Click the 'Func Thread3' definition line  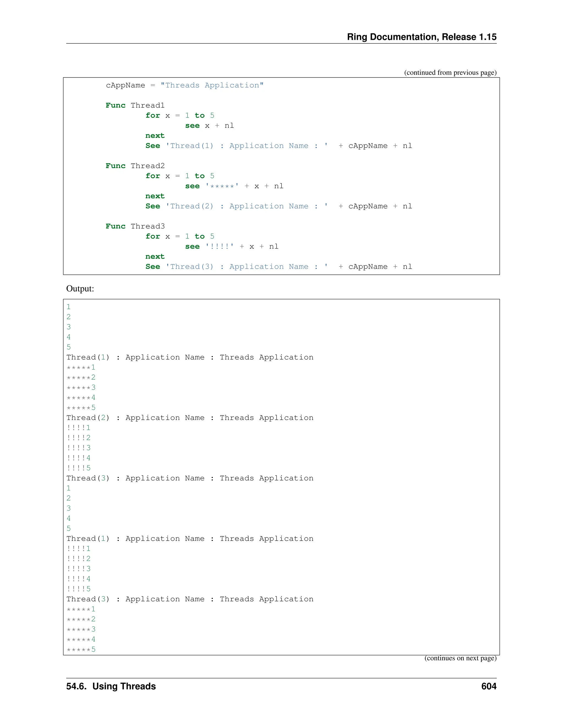(135, 226)
